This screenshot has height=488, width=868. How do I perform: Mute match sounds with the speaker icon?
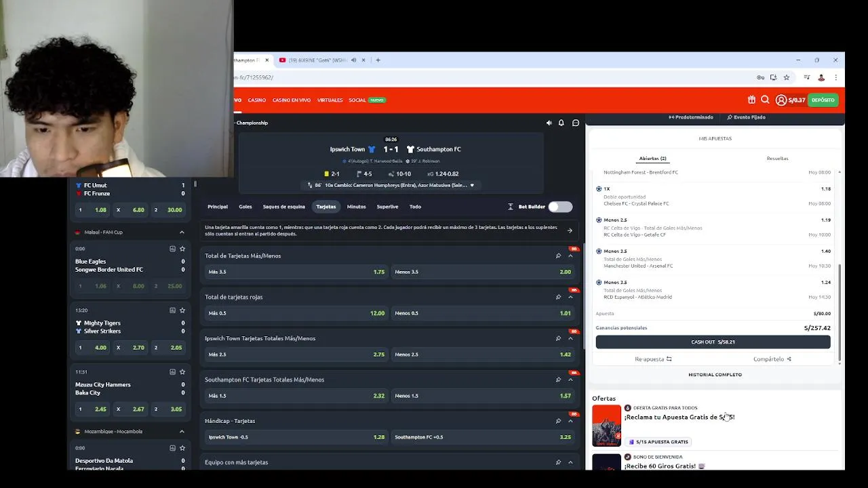pyautogui.click(x=549, y=123)
